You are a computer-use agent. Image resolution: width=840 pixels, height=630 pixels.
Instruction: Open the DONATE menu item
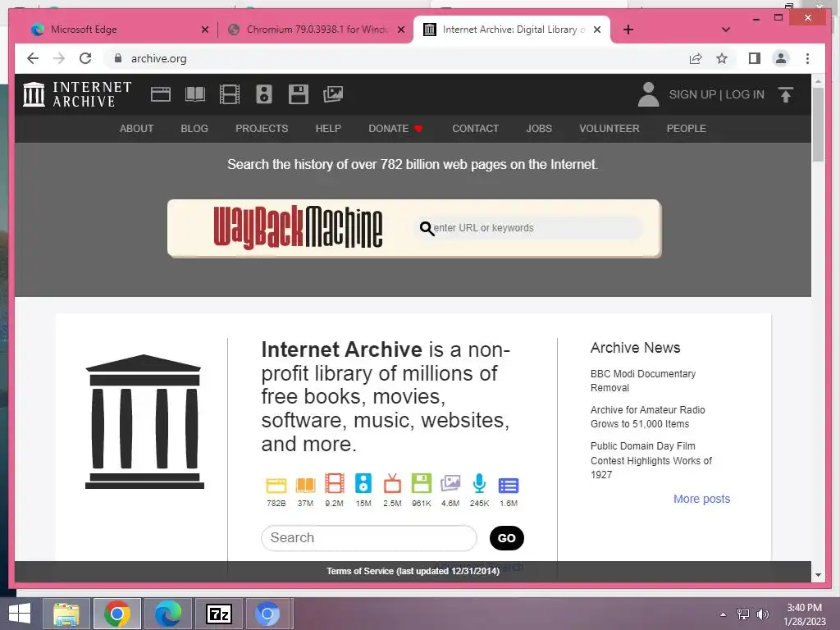395,129
